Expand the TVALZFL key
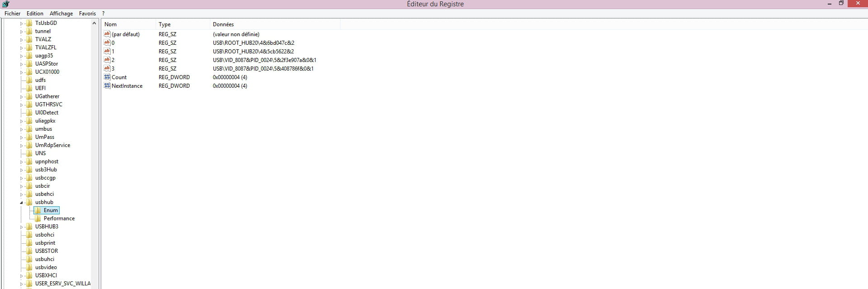The image size is (868, 289). (21, 48)
